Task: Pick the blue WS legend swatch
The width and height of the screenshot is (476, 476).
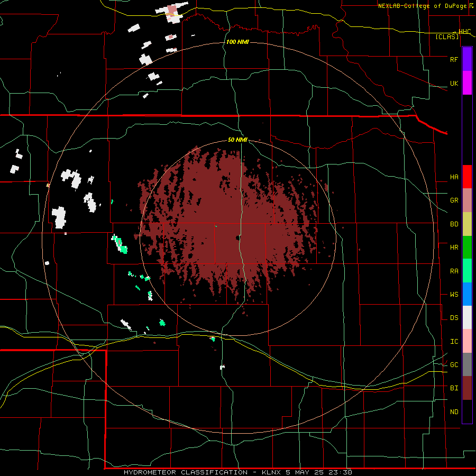Action: 467,294
